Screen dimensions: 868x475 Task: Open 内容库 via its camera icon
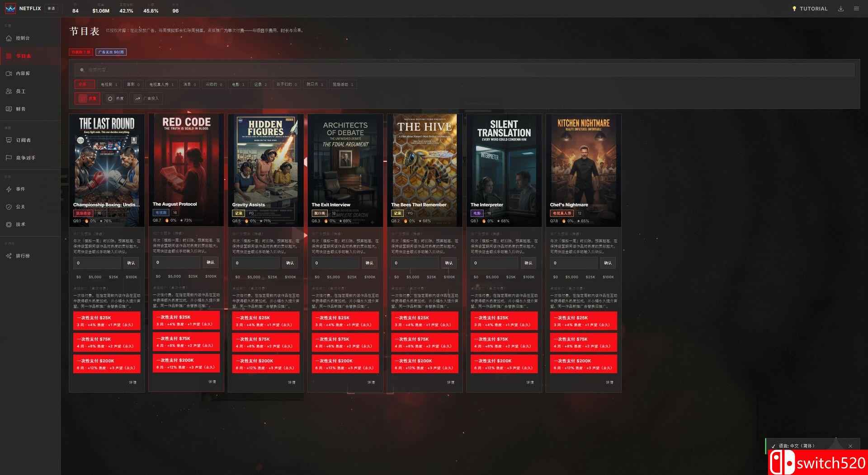[9, 74]
